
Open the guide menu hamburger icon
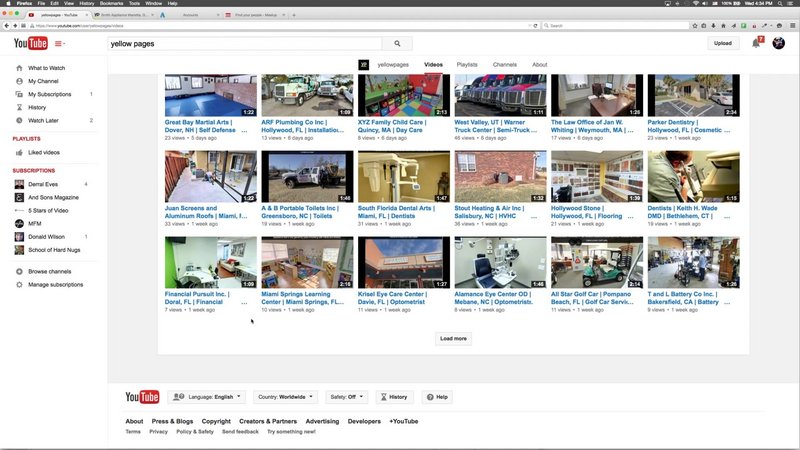[60, 44]
